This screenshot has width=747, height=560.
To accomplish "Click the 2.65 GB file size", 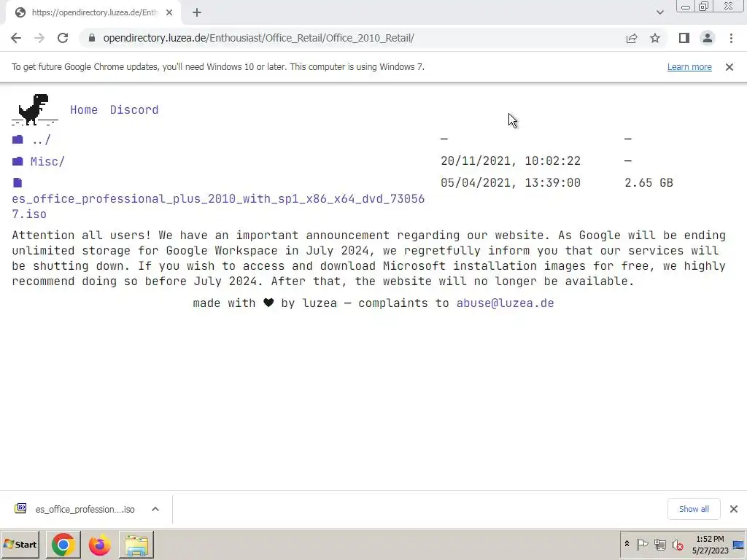I will coord(649,183).
